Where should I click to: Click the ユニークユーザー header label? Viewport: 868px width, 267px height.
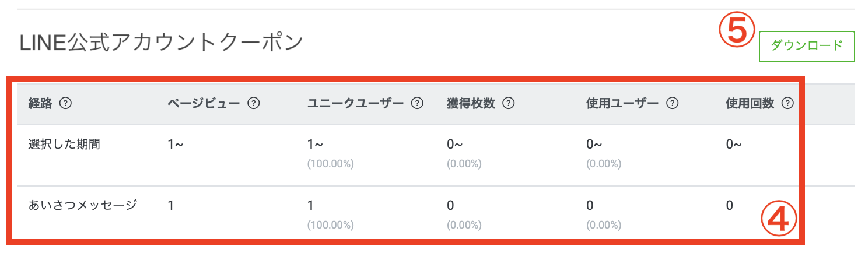coord(355,103)
